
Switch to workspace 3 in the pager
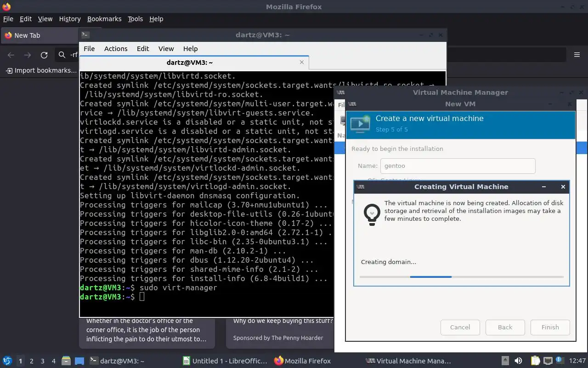point(43,361)
